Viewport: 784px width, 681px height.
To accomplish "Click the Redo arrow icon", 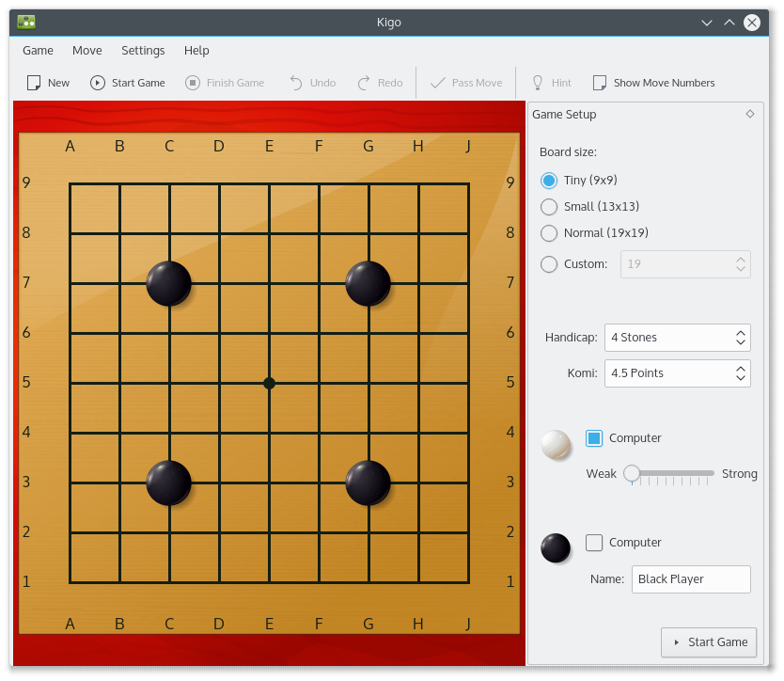I will (x=364, y=83).
